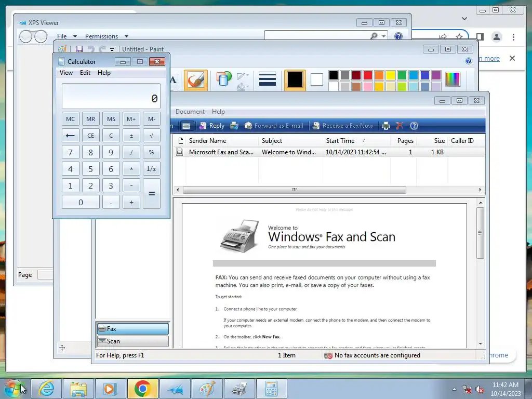The image size is (532, 399).
Task: Open Edit colors rainbow icon in Paint
Action: click(x=453, y=79)
